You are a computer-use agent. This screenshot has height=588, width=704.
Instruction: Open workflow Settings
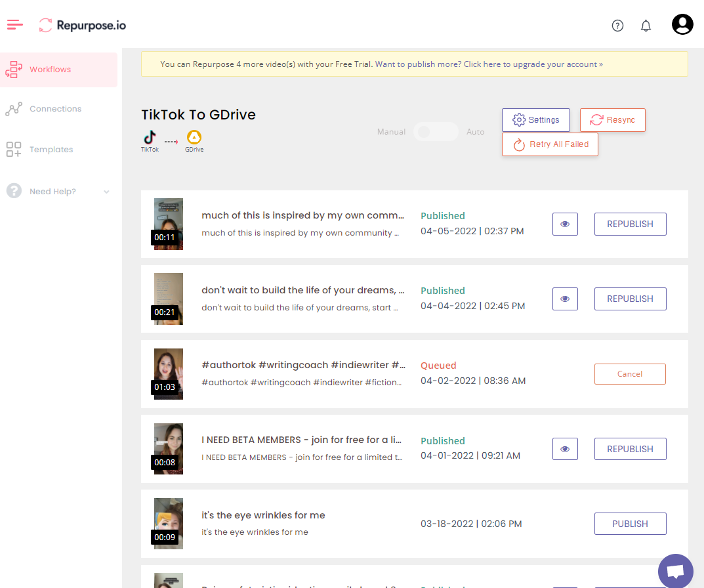(x=535, y=119)
